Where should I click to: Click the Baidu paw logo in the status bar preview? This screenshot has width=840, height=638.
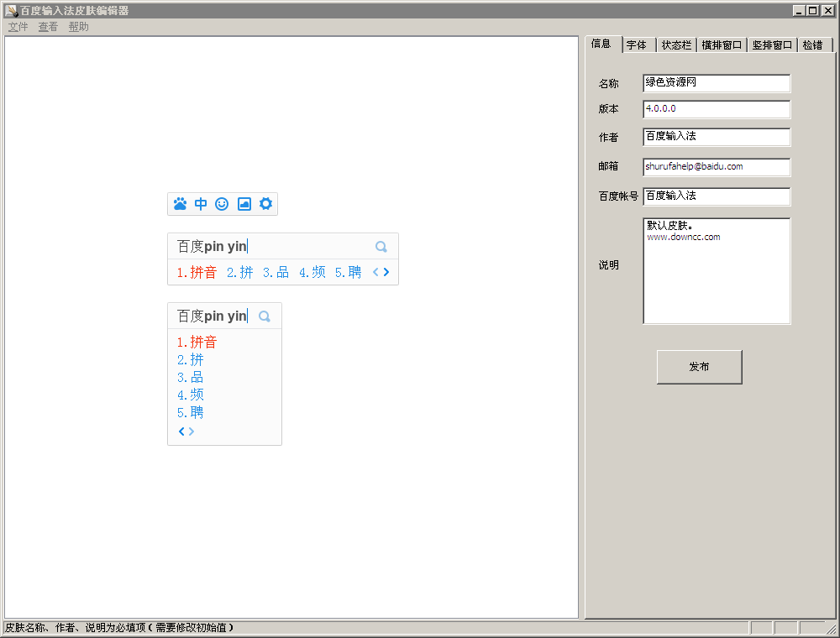[x=180, y=203]
